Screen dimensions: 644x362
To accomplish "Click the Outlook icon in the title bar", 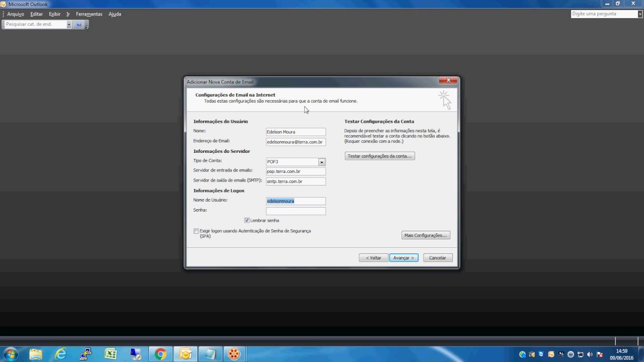I will 4,4.
